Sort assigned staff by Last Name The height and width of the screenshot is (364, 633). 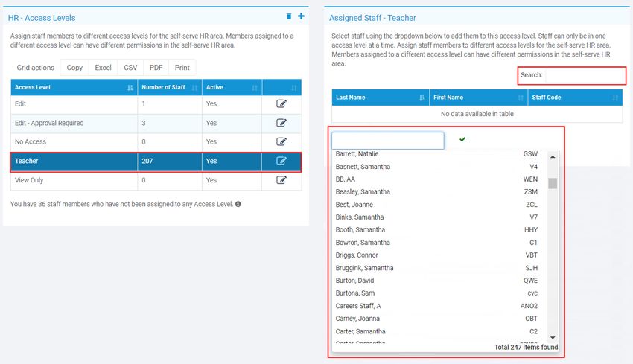(x=380, y=98)
